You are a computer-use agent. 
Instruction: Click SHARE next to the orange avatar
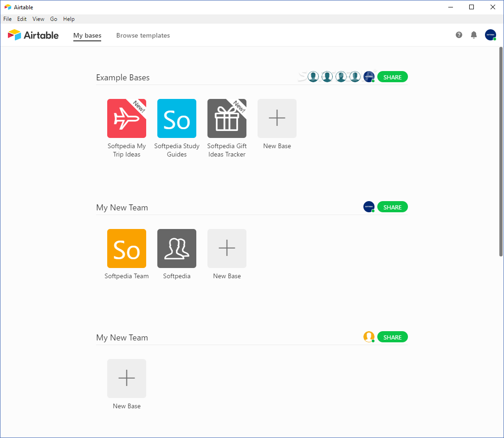pos(393,337)
